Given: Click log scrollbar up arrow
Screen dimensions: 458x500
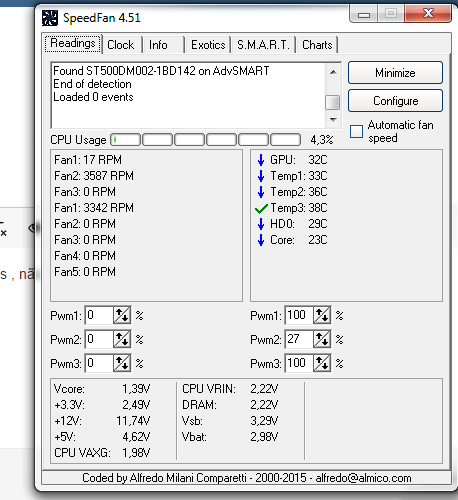Looking at the screenshot, I should point(333,72).
